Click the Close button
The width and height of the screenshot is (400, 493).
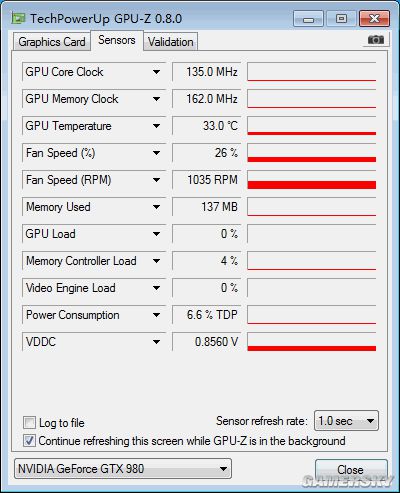(351, 469)
